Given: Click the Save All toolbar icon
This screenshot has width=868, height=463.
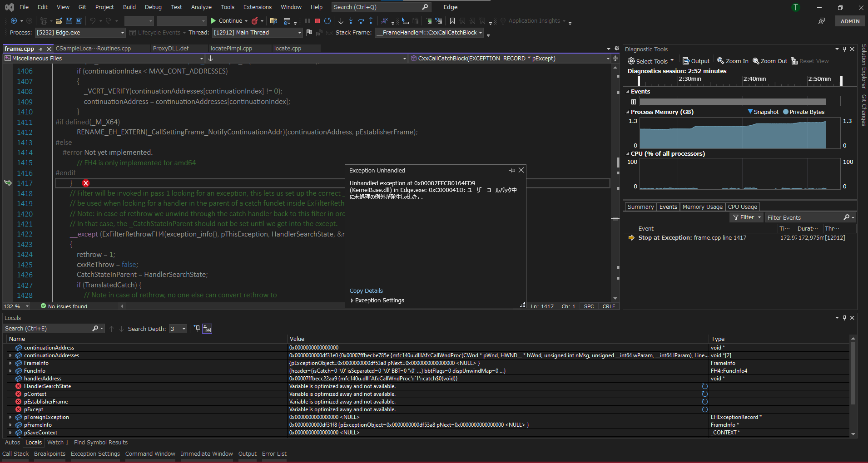Looking at the screenshot, I should [79, 21].
